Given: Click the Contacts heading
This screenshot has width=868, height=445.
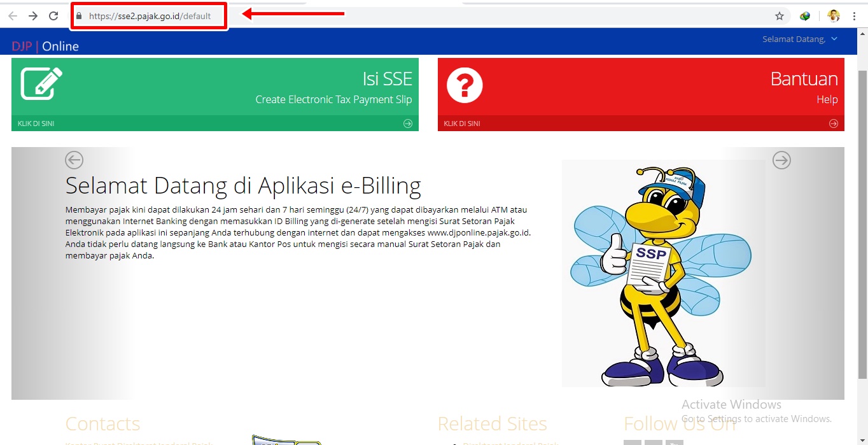Looking at the screenshot, I should click(102, 423).
